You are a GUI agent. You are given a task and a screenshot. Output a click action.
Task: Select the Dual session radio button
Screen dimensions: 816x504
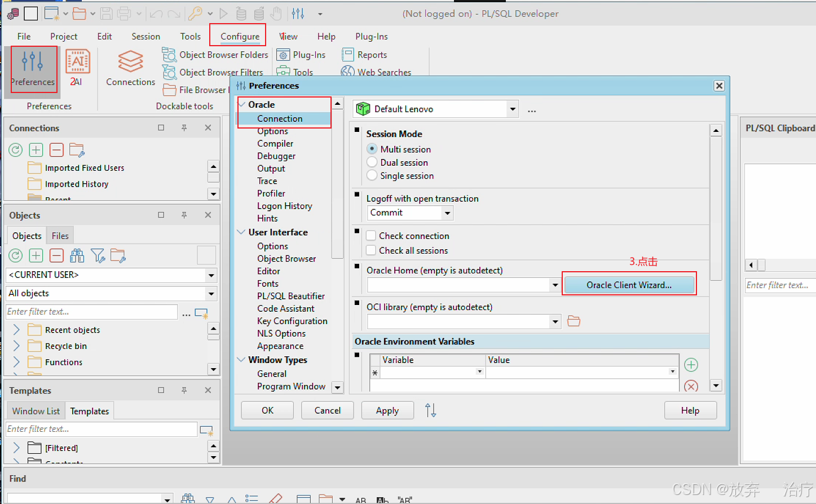(372, 162)
